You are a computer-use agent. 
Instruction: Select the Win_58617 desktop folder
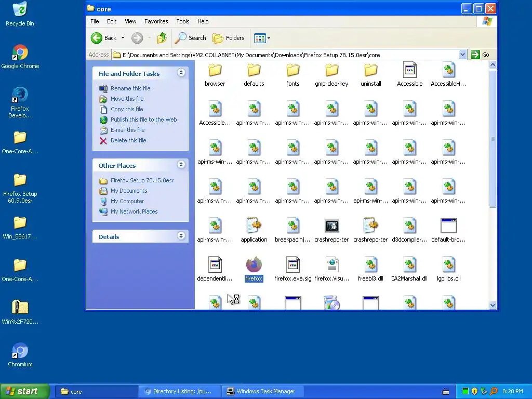pyautogui.click(x=20, y=227)
